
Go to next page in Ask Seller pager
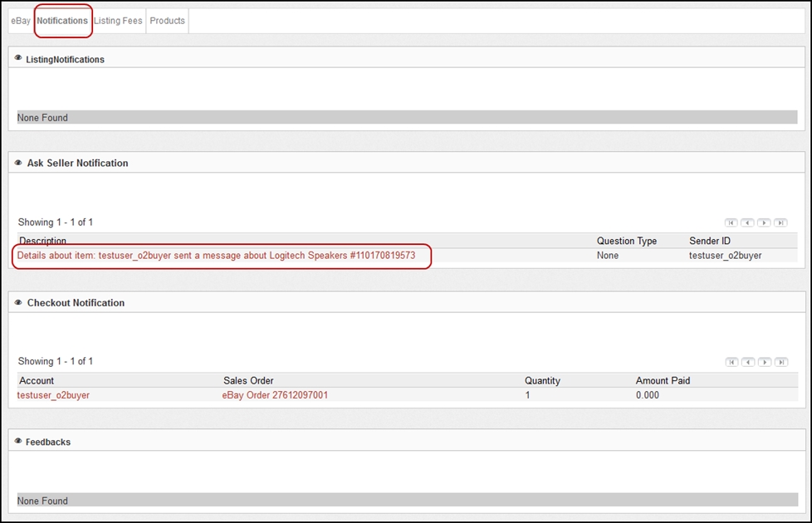click(x=764, y=222)
